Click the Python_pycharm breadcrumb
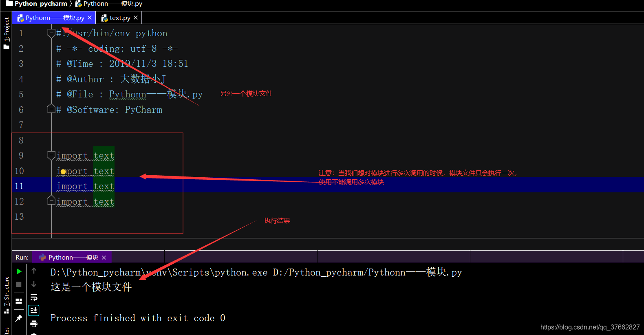This screenshot has height=335, width=644. tap(41, 3)
